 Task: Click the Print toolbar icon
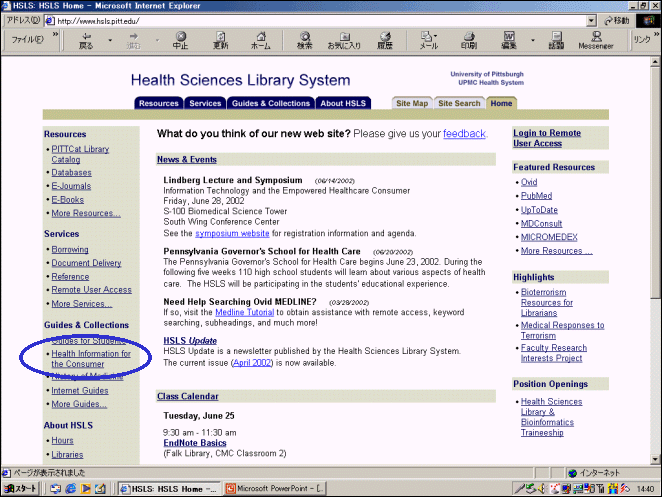(x=468, y=40)
